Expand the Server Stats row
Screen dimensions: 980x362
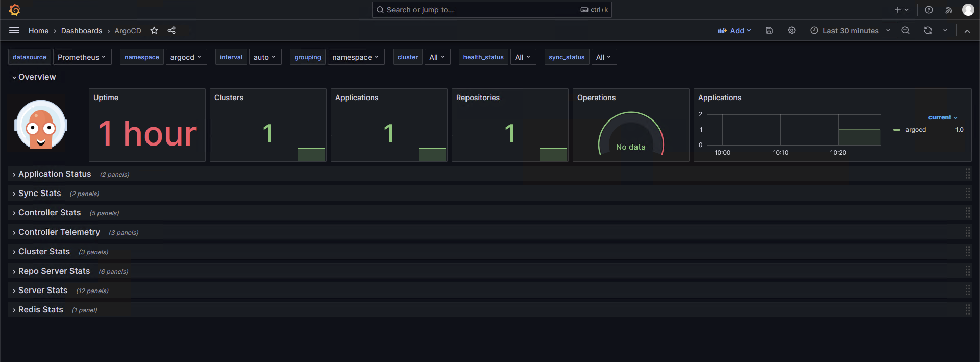click(x=39, y=291)
